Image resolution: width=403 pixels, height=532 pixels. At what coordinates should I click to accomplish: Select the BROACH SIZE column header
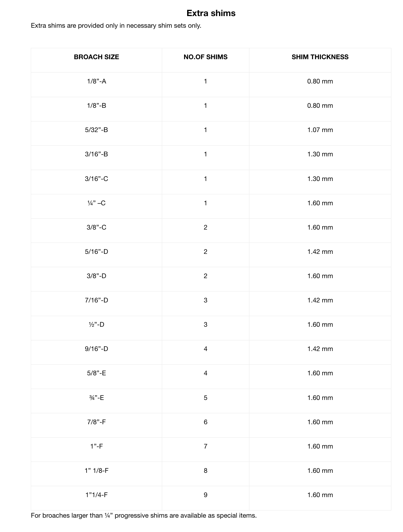96,57
